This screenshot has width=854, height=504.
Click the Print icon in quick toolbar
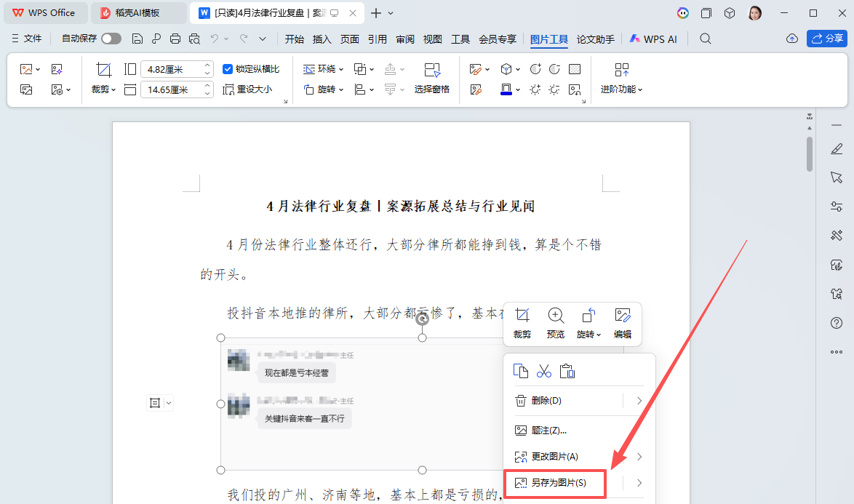tap(175, 39)
